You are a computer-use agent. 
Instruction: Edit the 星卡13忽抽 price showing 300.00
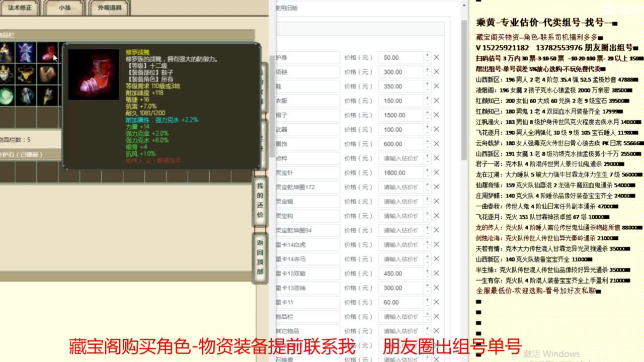click(401, 288)
